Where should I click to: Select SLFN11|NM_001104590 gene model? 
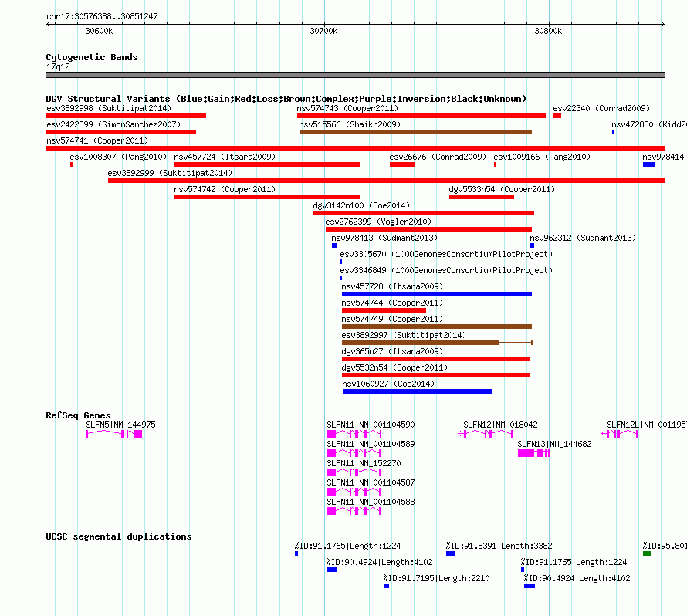click(354, 434)
